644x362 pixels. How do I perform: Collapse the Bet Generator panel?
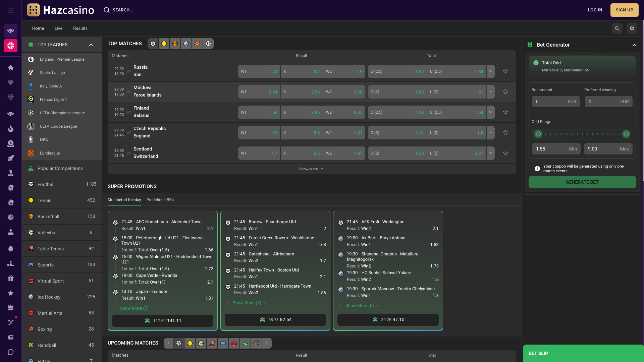tap(635, 45)
